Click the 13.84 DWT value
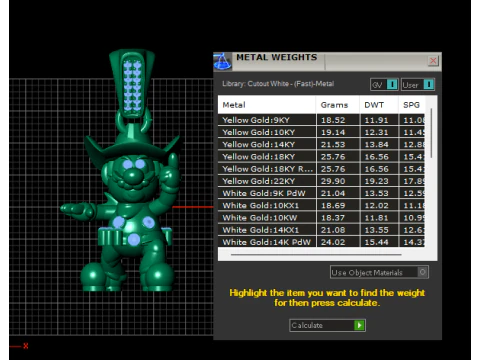 (376, 145)
